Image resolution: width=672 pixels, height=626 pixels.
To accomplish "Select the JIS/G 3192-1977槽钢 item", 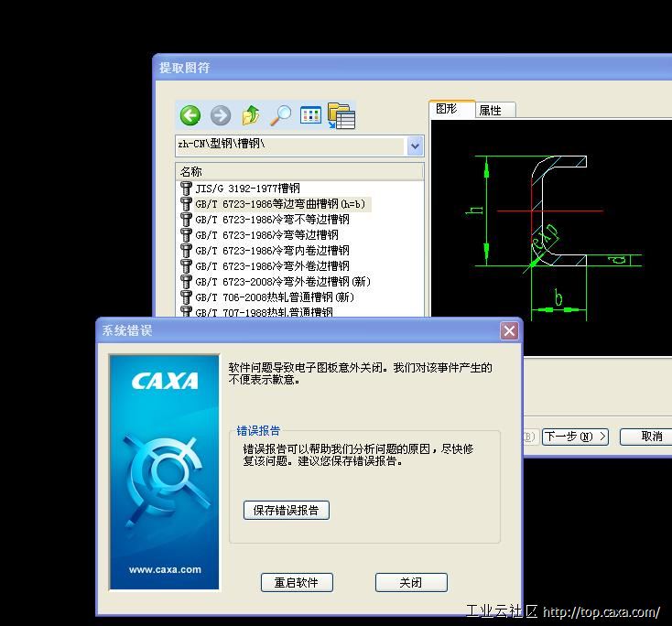I will [247, 189].
